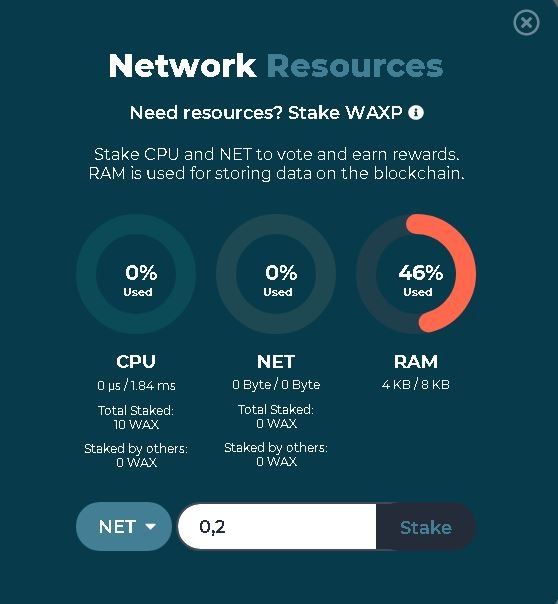Click the NET heading under the ring
Screen dimensions: 558x604
click(x=276, y=361)
